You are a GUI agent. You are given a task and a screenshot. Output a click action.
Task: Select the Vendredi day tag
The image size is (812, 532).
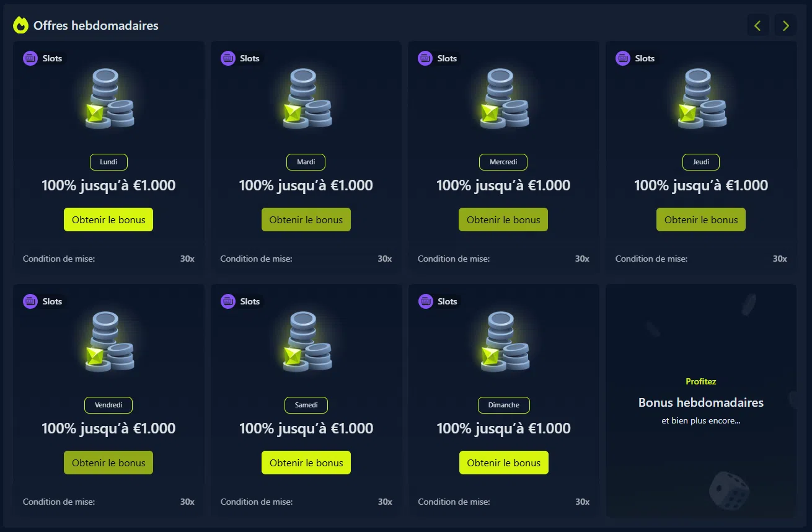point(108,405)
